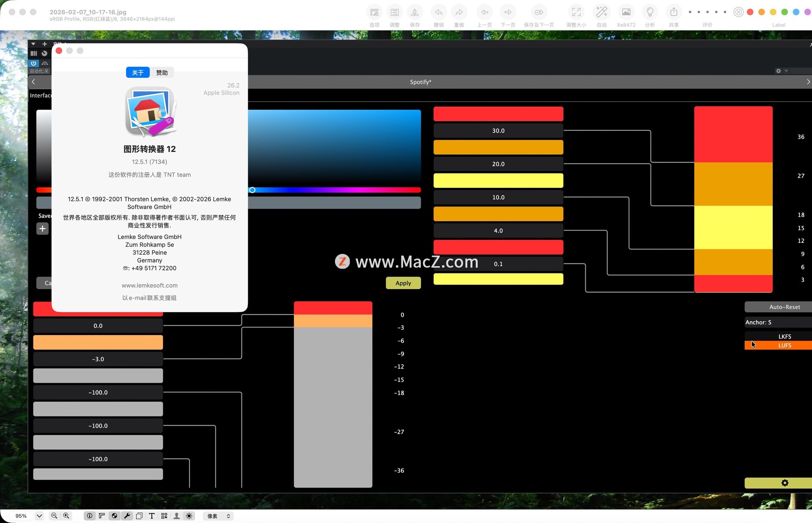
Task: Click the 以e-mail联系支援组 support link
Action: coord(149,298)
